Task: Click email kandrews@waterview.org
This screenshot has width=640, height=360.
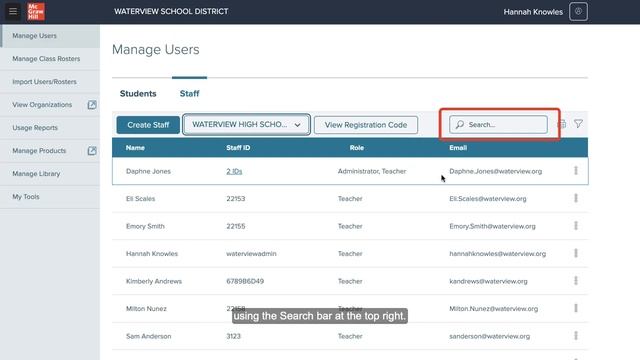Action: 488,281
